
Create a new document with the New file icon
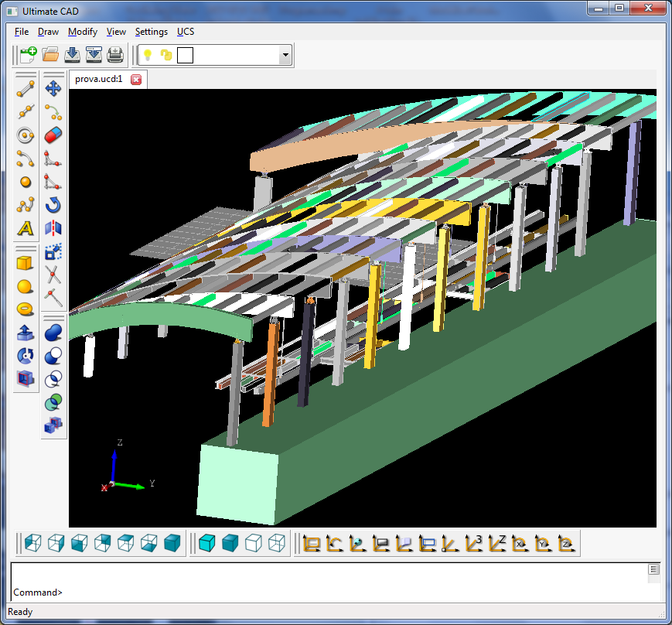(x=29, y=55)
